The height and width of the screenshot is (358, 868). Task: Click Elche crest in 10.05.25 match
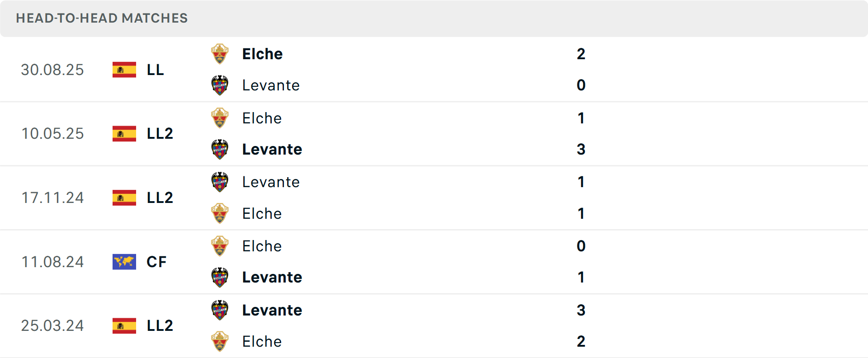[220, 118]
